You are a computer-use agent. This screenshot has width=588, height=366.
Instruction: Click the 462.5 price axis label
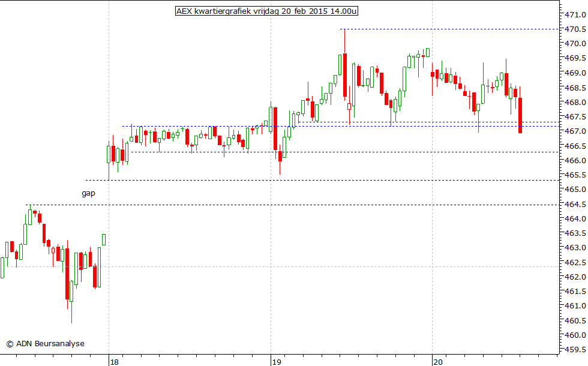point(575,263)
